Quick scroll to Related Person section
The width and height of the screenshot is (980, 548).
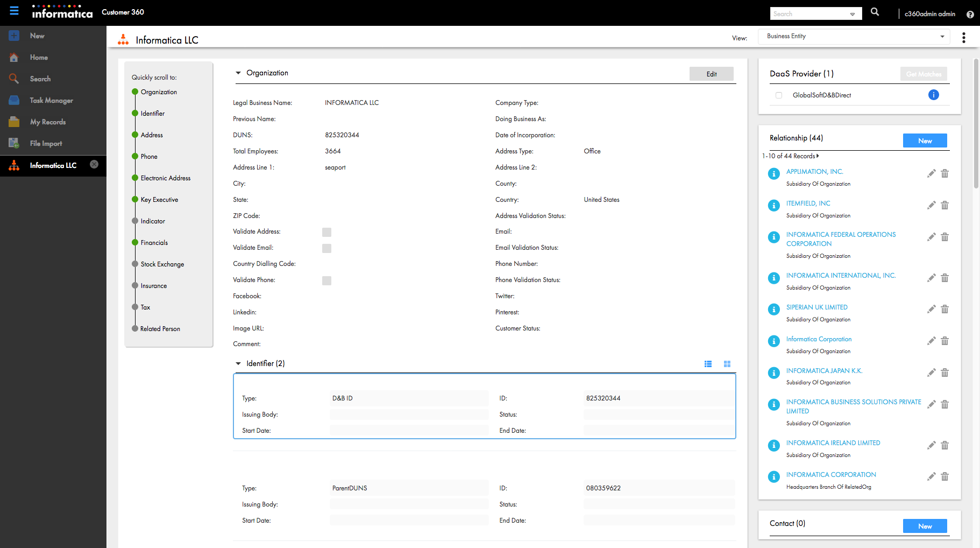click(160, 329)
